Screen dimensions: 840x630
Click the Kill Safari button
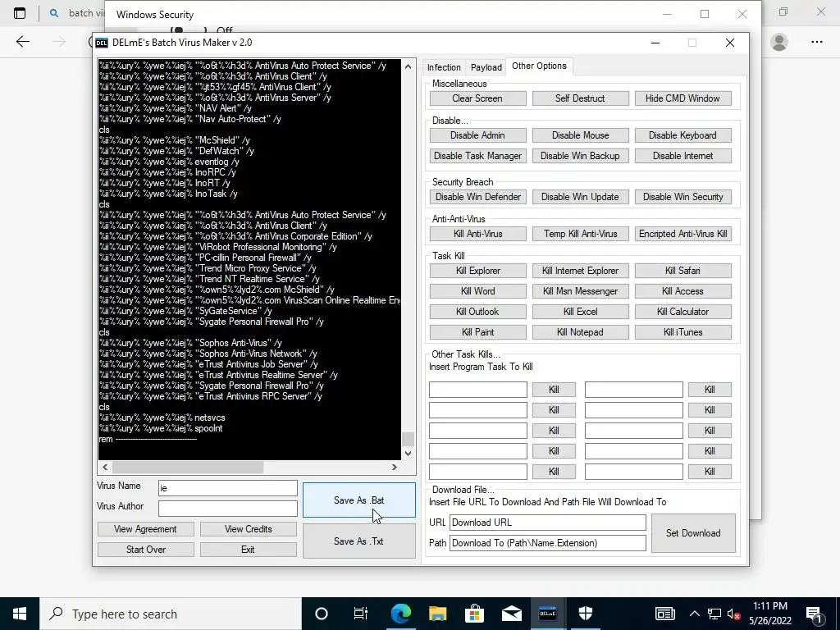(682, 271)
